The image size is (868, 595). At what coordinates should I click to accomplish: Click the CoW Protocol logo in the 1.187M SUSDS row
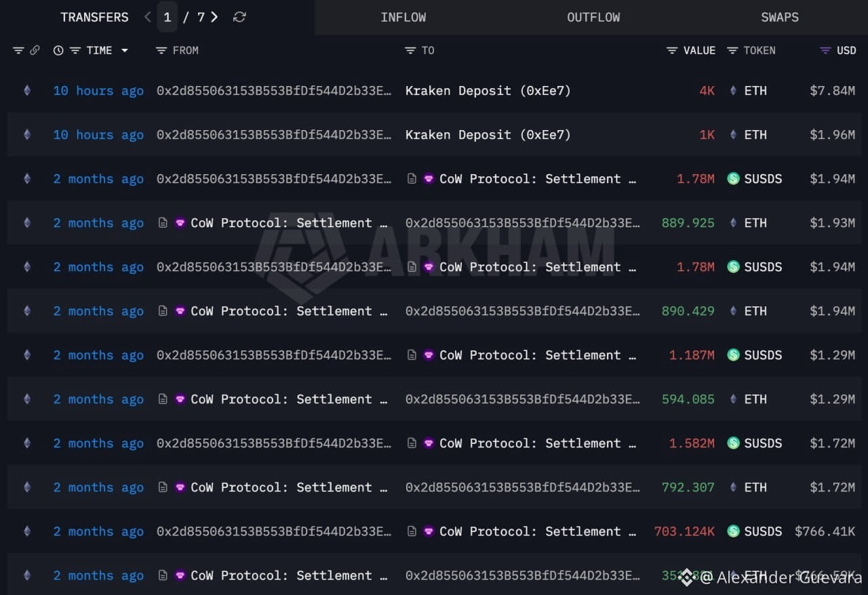tap(429, 354)
